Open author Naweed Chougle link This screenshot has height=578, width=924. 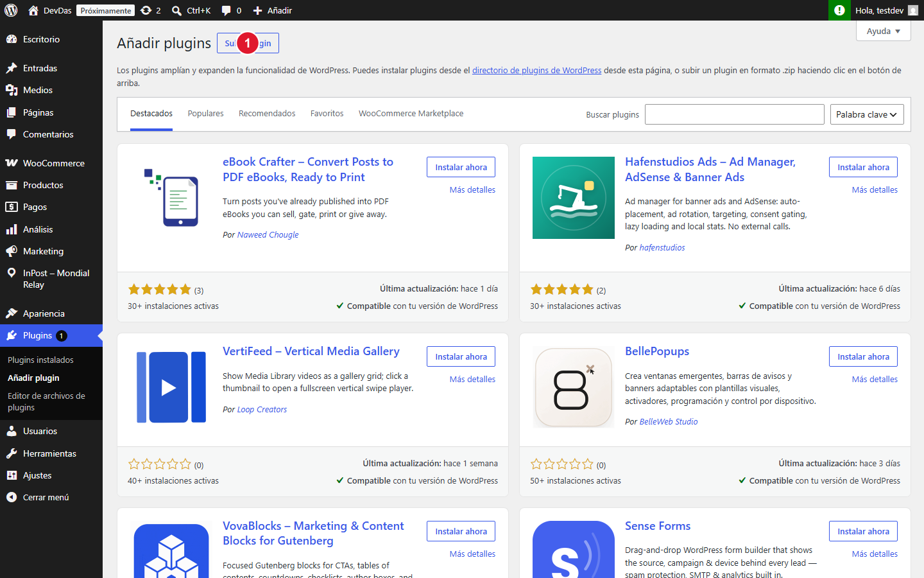(268, 234)
